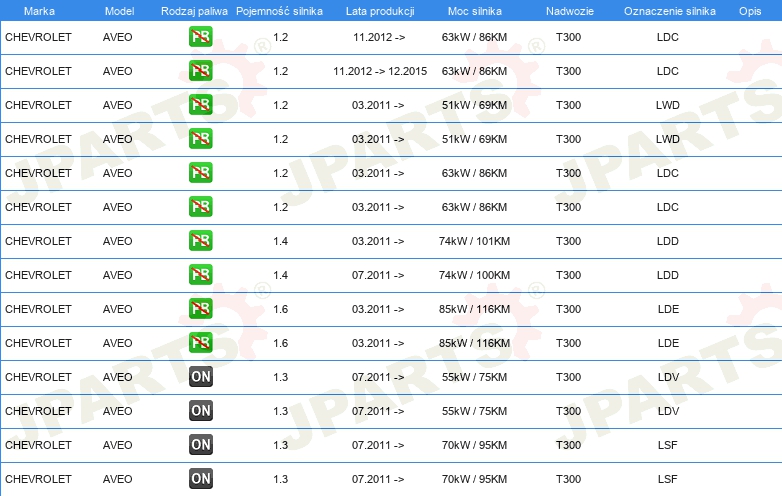Click LDD engine code in the 100KM row
This screenshot has width=782, height=496.
click(667, 275)
